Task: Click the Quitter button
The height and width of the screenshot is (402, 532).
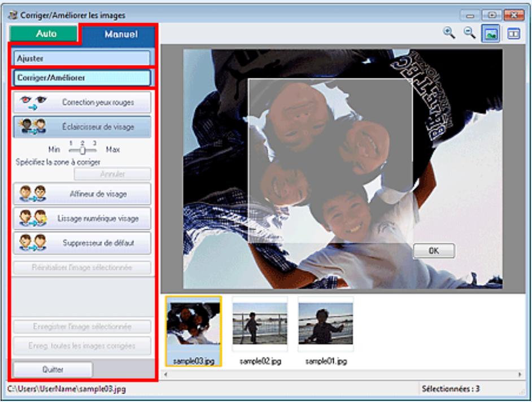Action: [x=53, y=369]
